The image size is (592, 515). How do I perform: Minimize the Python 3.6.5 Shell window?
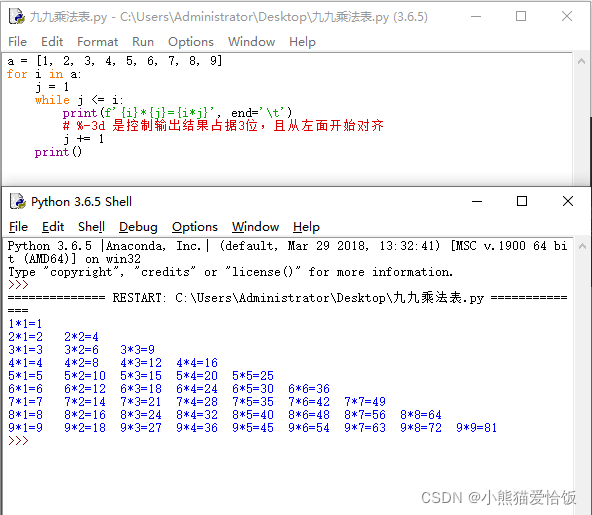(x=477, y=201)
